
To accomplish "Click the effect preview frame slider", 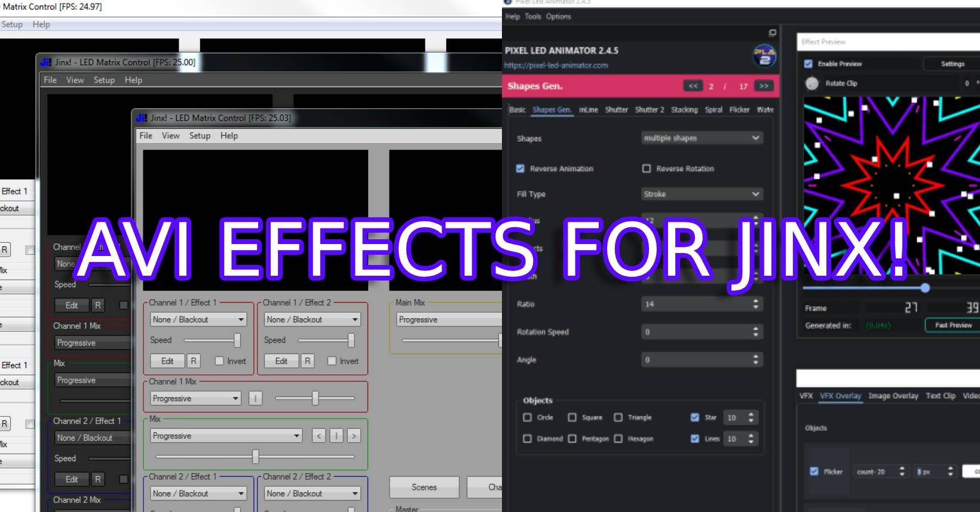I will click(892, 288).
